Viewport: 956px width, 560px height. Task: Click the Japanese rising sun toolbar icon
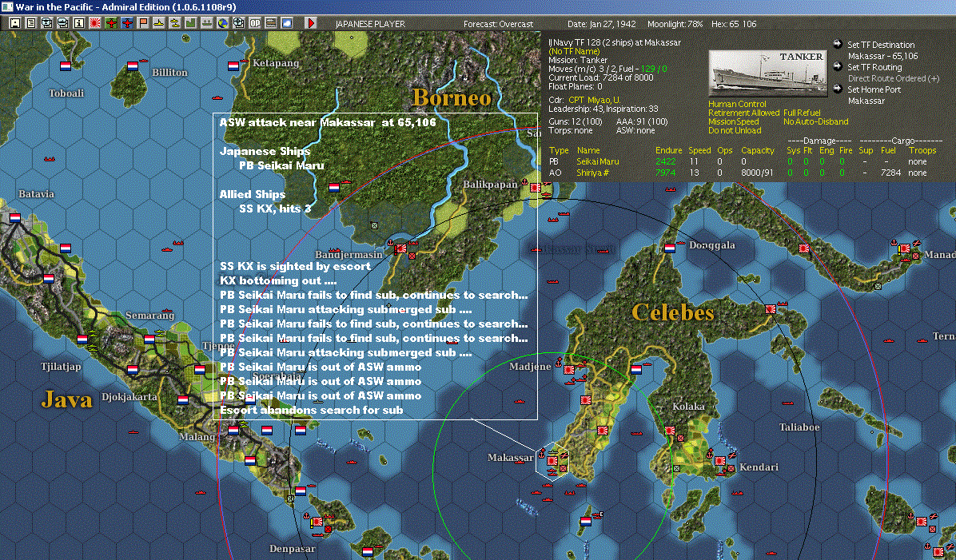(x=94, y=23)
